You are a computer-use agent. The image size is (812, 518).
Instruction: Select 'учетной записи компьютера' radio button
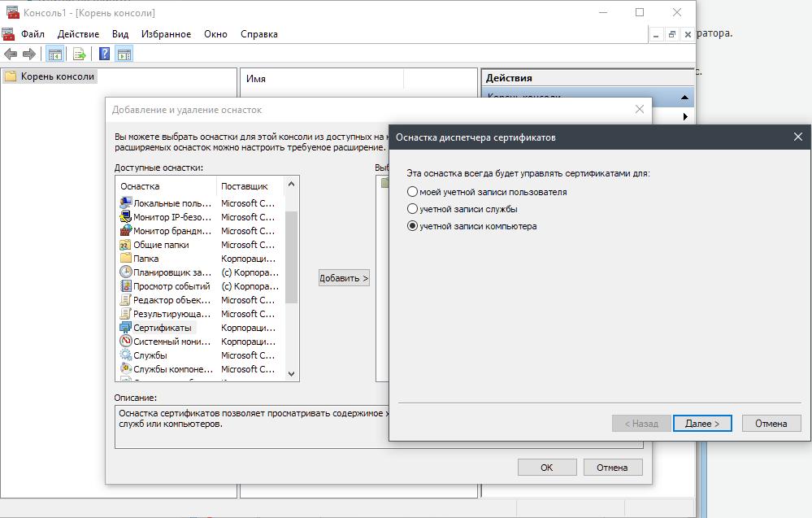point(413,226)
